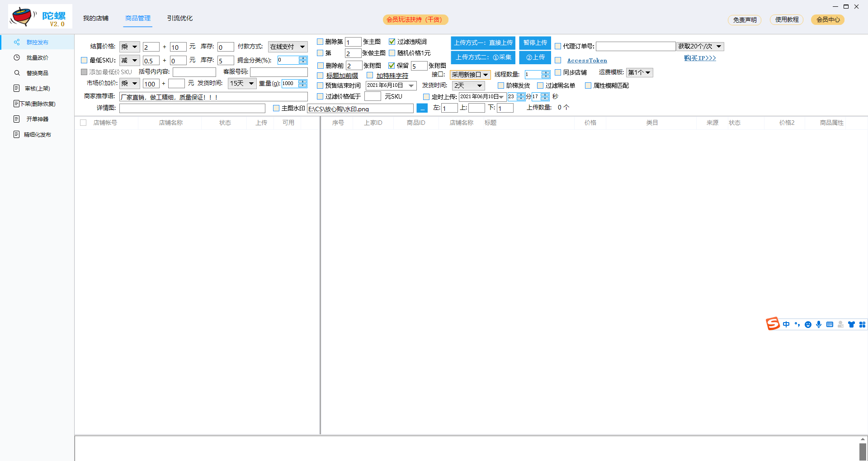Open 群控发布 in the sidebar
Image resolution: width=868 pixels, height=461 pixels.
tap(37, 42)
